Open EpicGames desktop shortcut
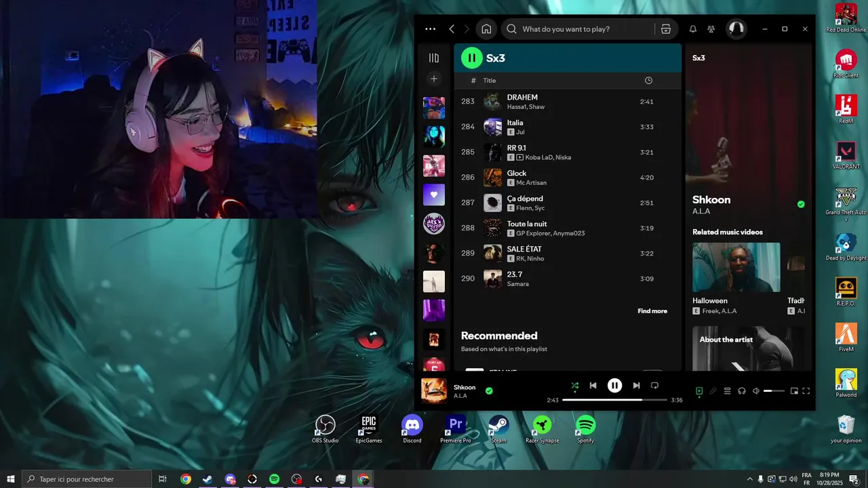Screen dimensions: 868x488 (x=369, y=430)
